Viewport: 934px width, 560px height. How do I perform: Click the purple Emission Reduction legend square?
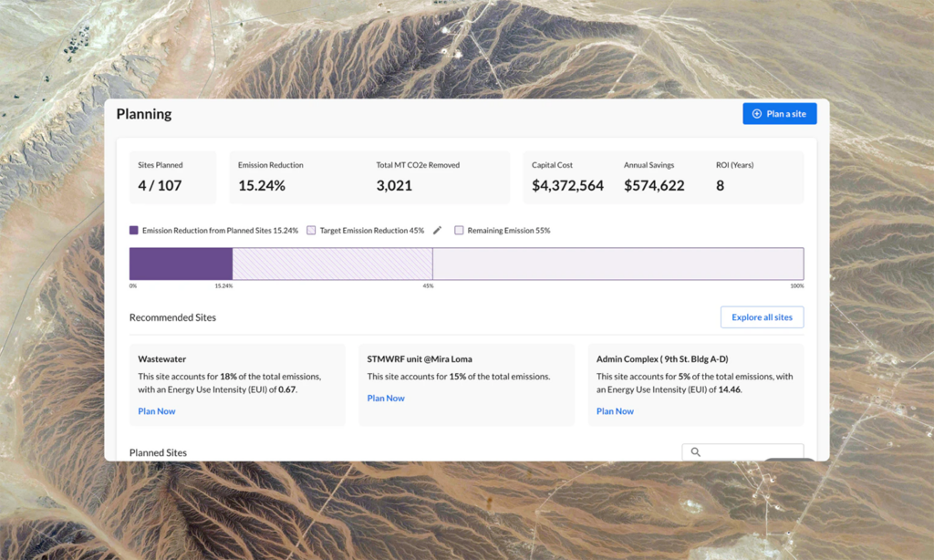click(x=134, y=231)
